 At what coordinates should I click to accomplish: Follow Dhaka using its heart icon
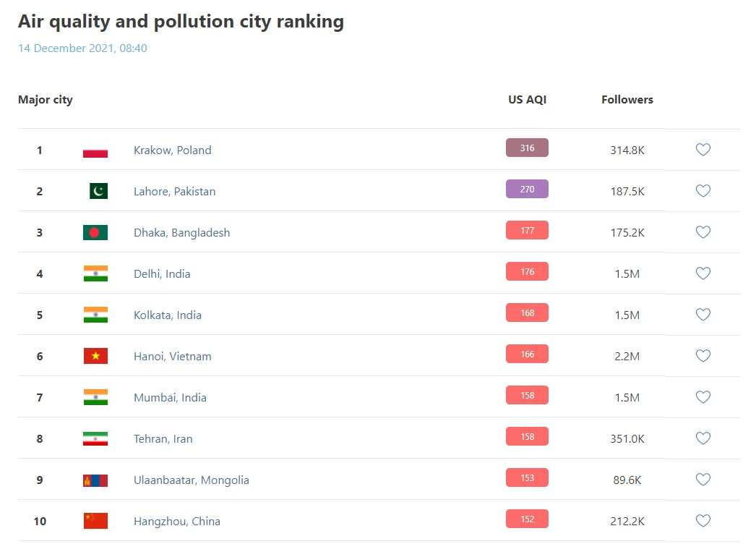point(703,232)
